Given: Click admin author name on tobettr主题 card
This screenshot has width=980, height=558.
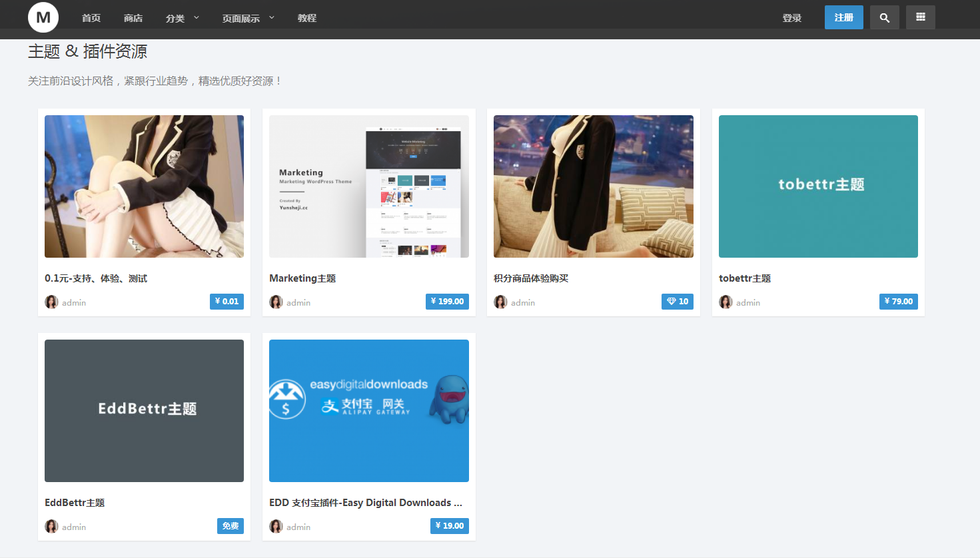Looking at the screenshot, I should (x=748, y=302).
